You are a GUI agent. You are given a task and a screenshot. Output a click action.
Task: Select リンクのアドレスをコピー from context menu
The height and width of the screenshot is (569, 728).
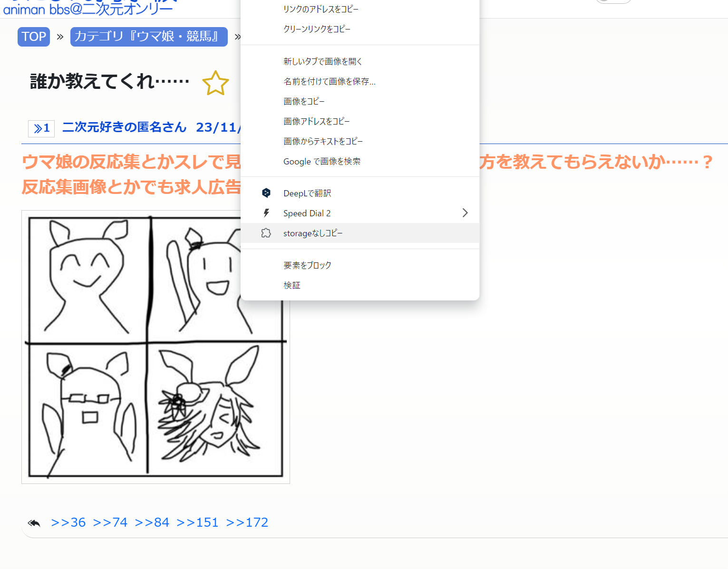[360, 9]
